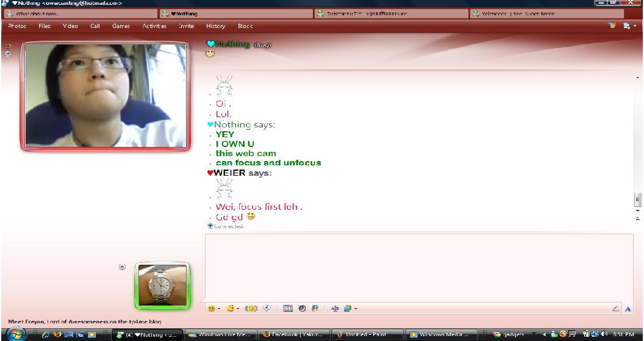This screenshot has width=644, height=341.
Task: Click Show Desktop in Quick Launch
Action: pyautogui.click(x=68, y=334)
